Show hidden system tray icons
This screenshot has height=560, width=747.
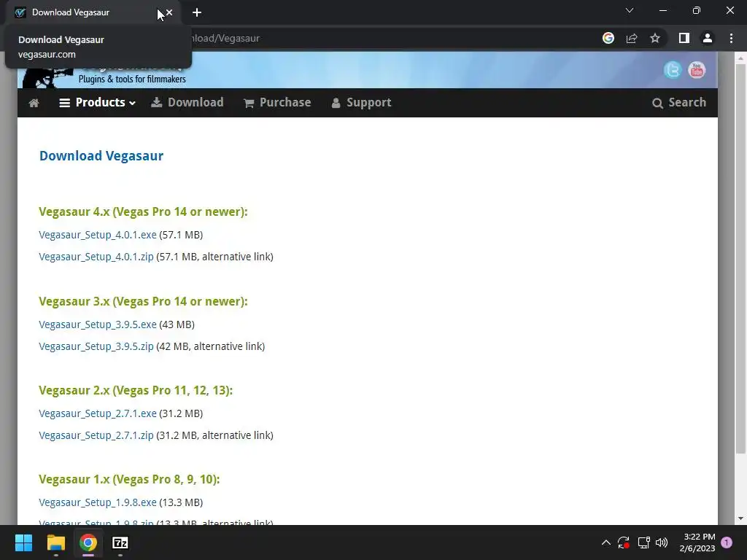[606, 542]
